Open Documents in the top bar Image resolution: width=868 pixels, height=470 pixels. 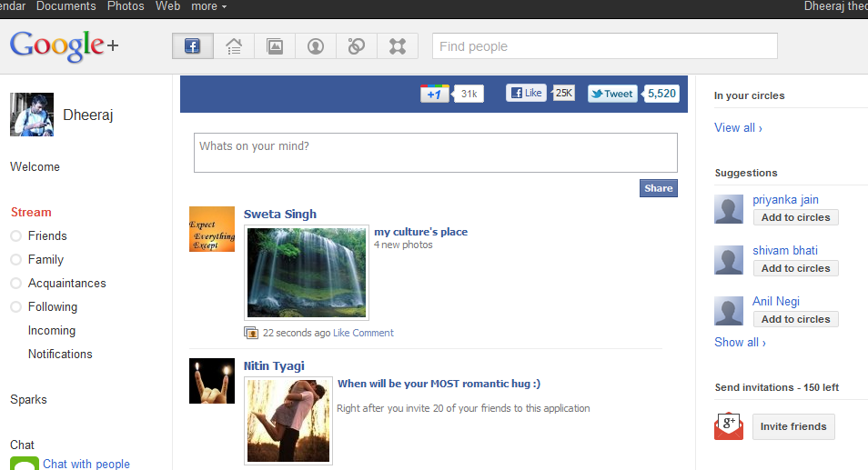click(x=66, y=6)
